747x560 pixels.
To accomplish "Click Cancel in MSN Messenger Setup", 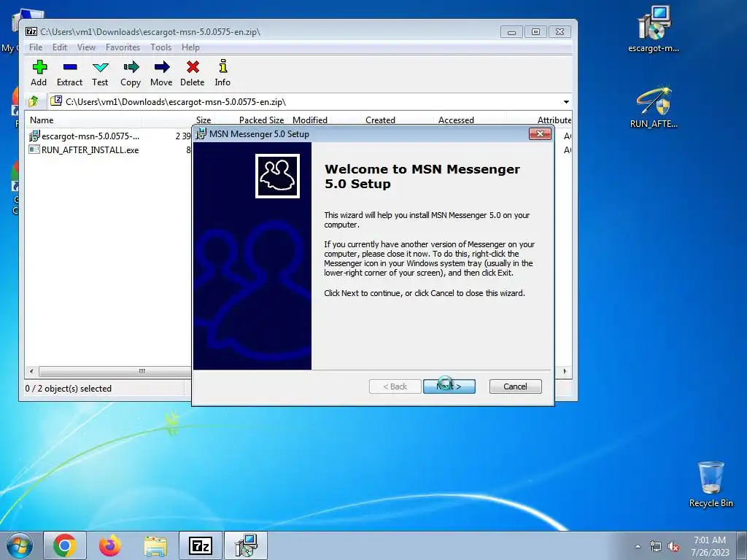I will pyautogui.click(x=516, y=386).
